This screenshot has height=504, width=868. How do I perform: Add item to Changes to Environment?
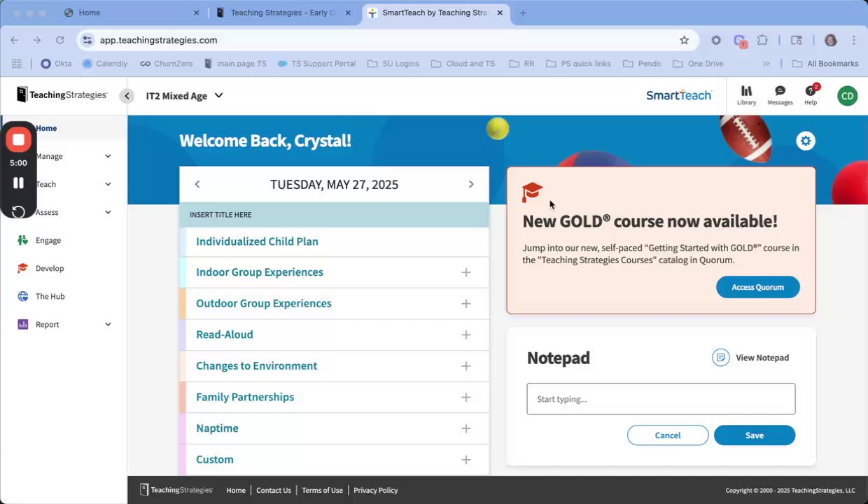(x=466, y=366)
